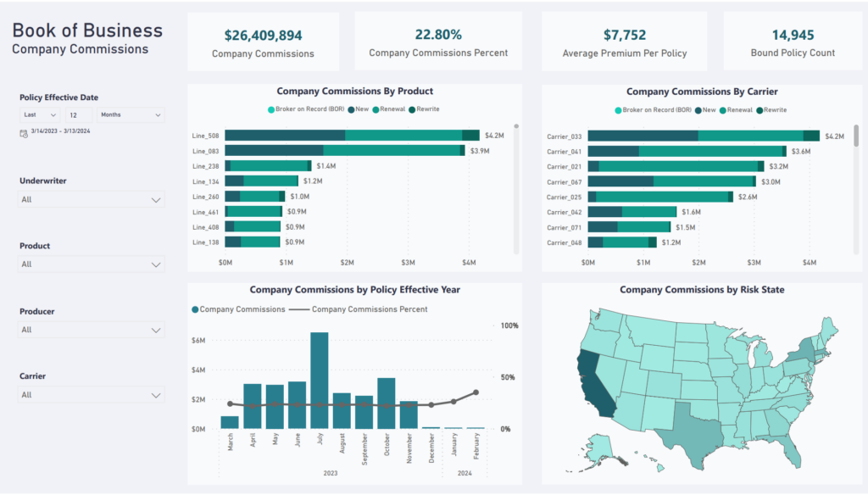
Task: Toggle the Company Commissions legend marker
Action: click(x=195, y=309)
